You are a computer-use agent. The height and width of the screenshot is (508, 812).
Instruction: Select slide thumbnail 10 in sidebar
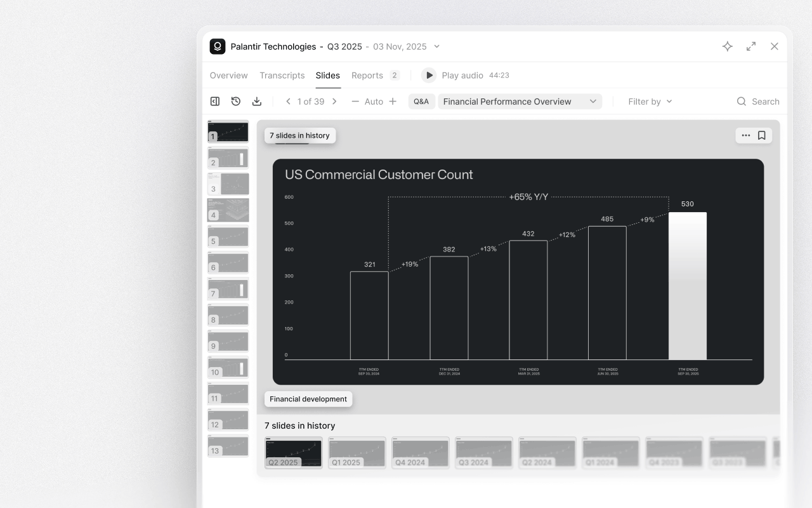[228, 368]
